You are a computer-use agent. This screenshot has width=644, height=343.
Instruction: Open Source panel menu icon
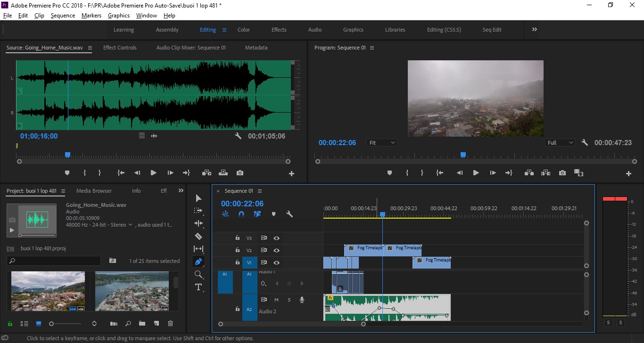[90, 48]
